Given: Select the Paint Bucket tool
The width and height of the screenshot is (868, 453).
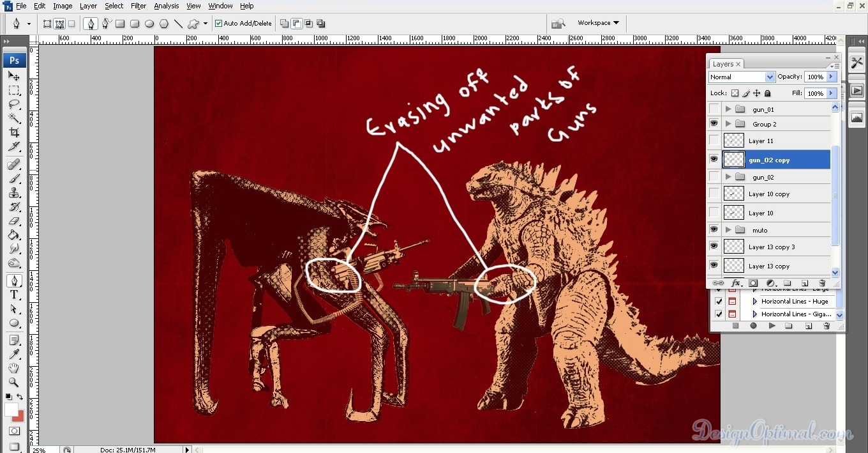Looking at the screenshot, I should pos(14,235).
